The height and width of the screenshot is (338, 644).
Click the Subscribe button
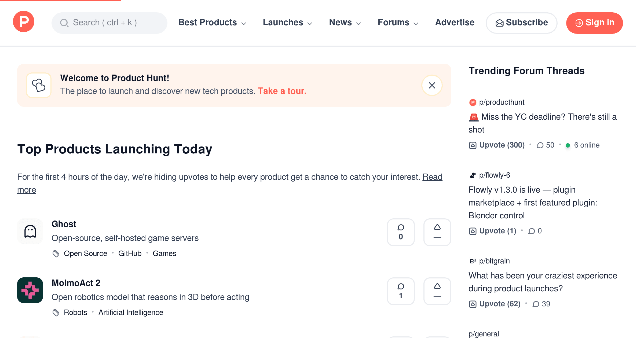click(x=522, y=23)
